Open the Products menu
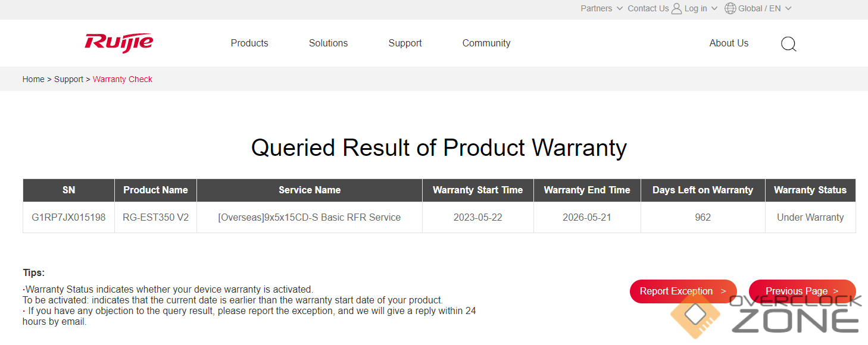Screen dimensions: 868x345 tap(249, 43)
